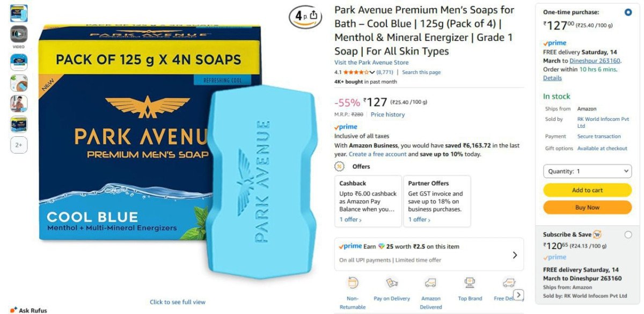Select the Subscribe & Save radio button
The image size is (644, 314).
coord(628,235)
